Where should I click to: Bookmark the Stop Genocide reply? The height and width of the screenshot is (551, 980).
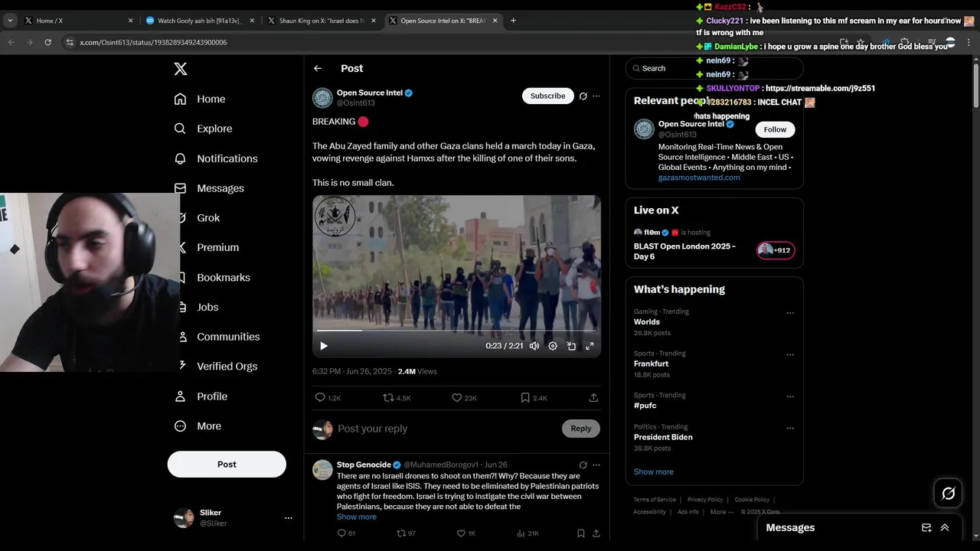click(581, 533)
